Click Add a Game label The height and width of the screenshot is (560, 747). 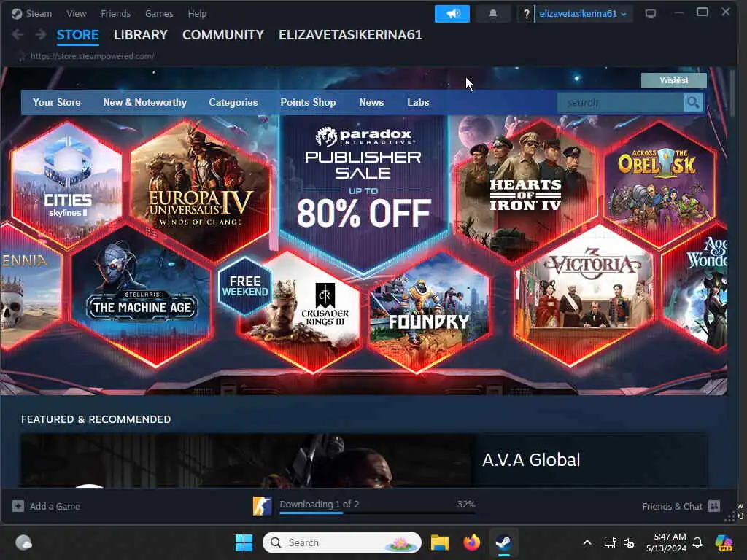click(55, 506)
